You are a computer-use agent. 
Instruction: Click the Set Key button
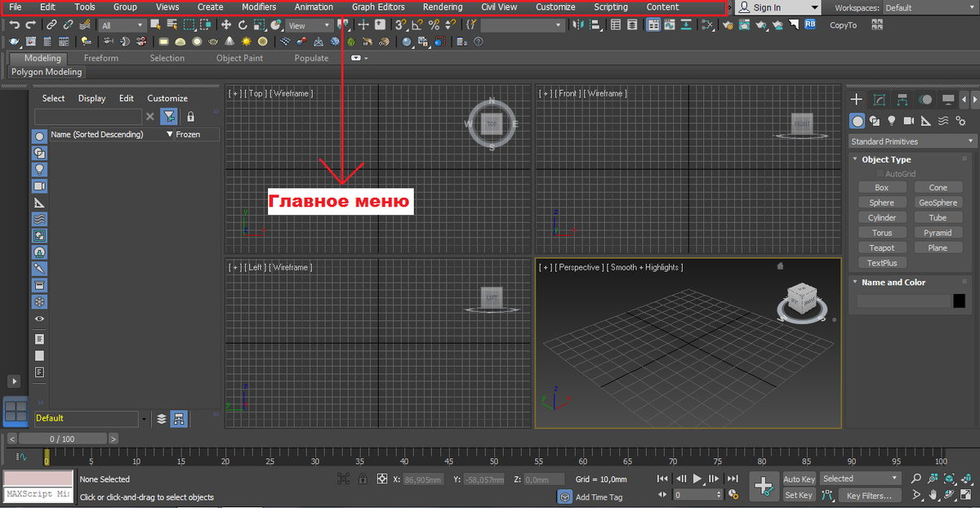pos(799,495)
